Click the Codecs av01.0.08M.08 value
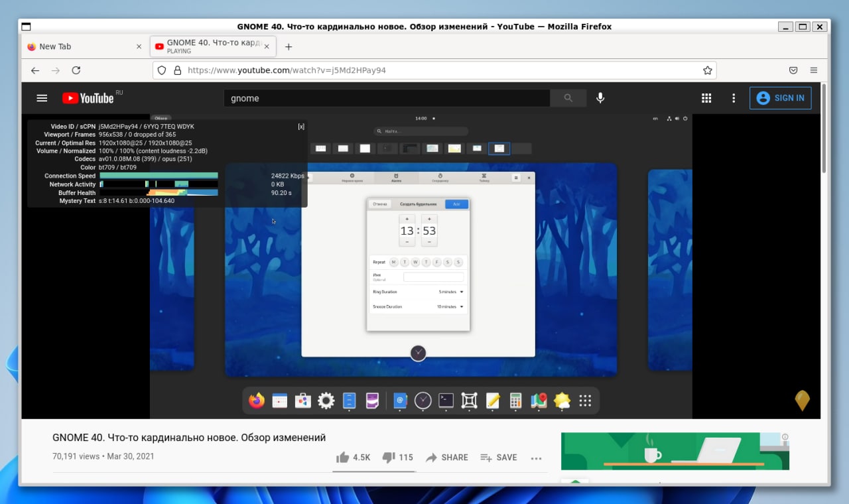The width and height of the screenshot is (849, 504). (145, 159)
